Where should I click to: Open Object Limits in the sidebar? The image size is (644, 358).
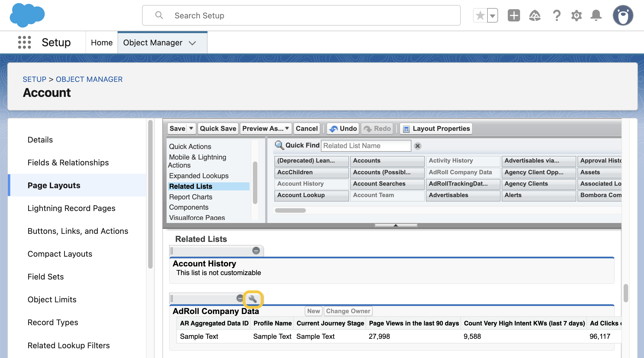tap(77, 300)
